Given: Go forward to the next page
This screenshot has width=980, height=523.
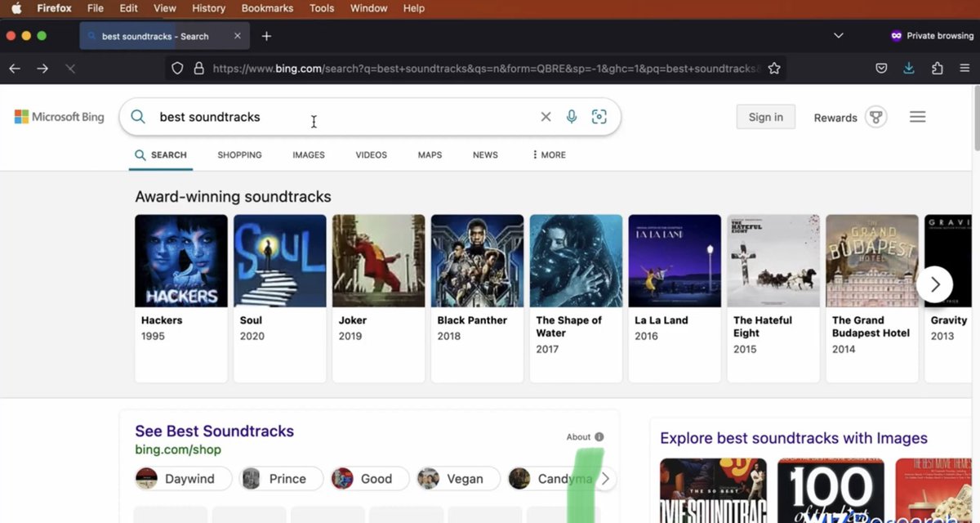Looking at the screenshot, I should [42, 69].
